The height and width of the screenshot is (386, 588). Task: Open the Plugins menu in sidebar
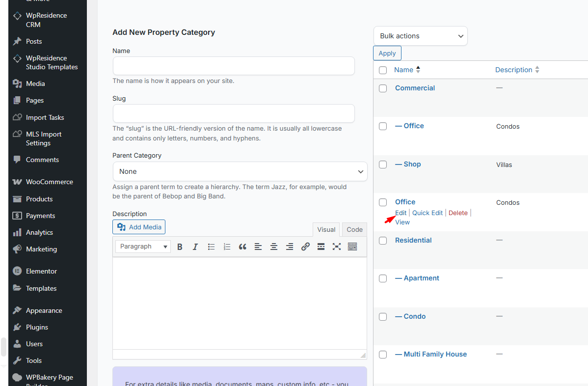click(x=37, y=327)
